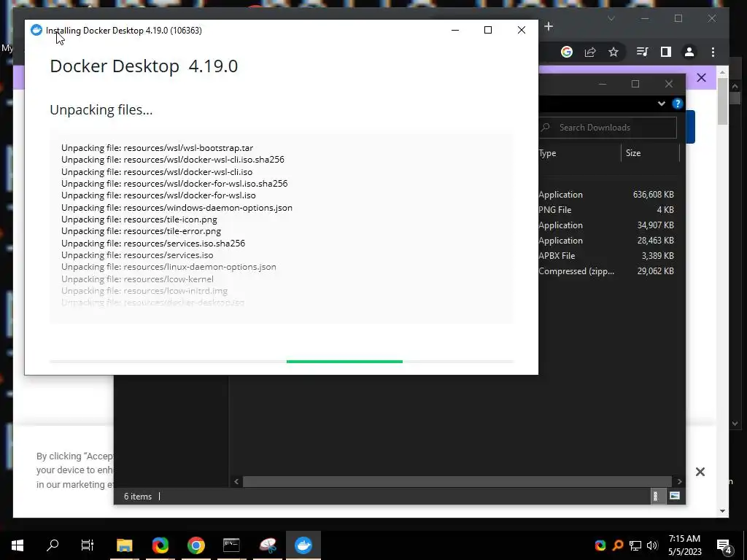The height and width of the screenshot is (560, 747).
Task: Click the Chrome page scrollbar's down arrow
Action: 723,511
